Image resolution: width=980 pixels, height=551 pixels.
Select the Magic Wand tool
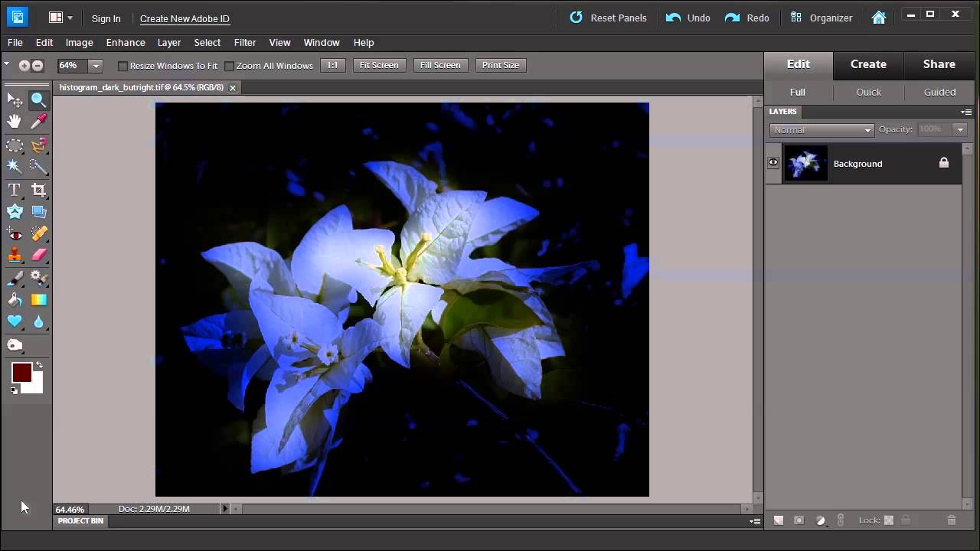pyautogui.click(x=15, y=166)
